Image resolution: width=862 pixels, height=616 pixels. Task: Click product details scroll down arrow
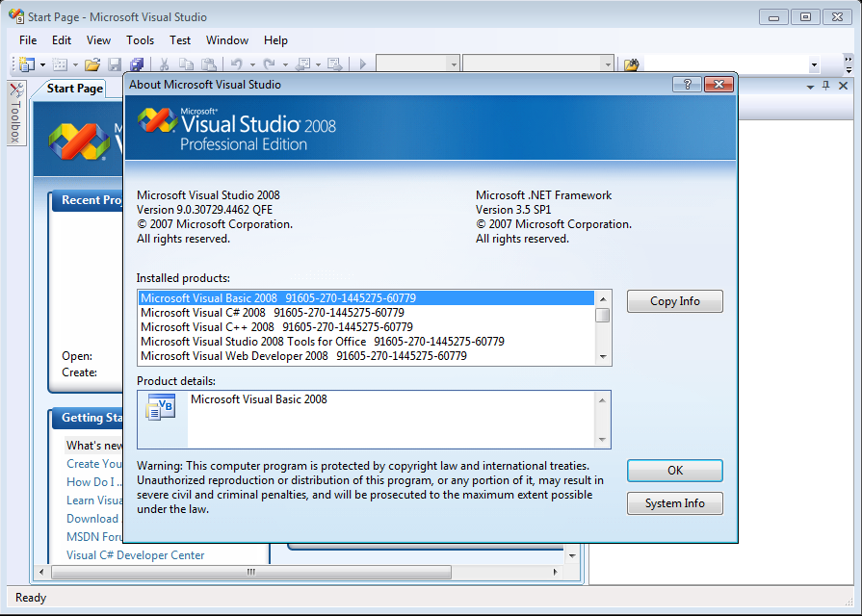pyautogui.click(x=603, y=440)
